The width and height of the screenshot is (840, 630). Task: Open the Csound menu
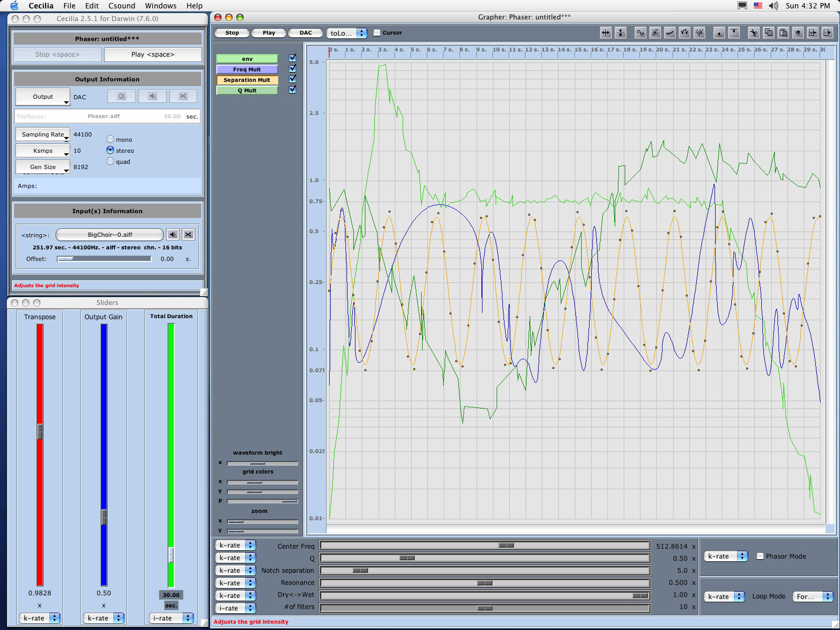pyautogui.click(x=122, y=6)
